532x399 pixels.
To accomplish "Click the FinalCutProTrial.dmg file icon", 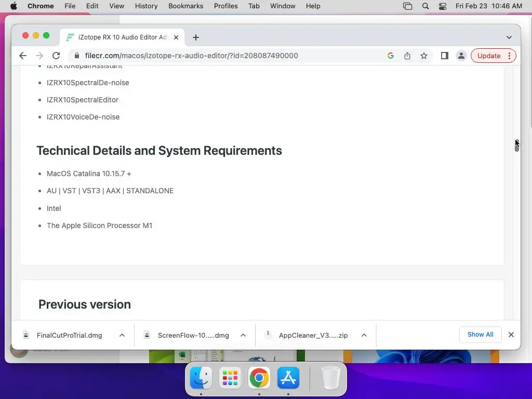I will (26, 335).
